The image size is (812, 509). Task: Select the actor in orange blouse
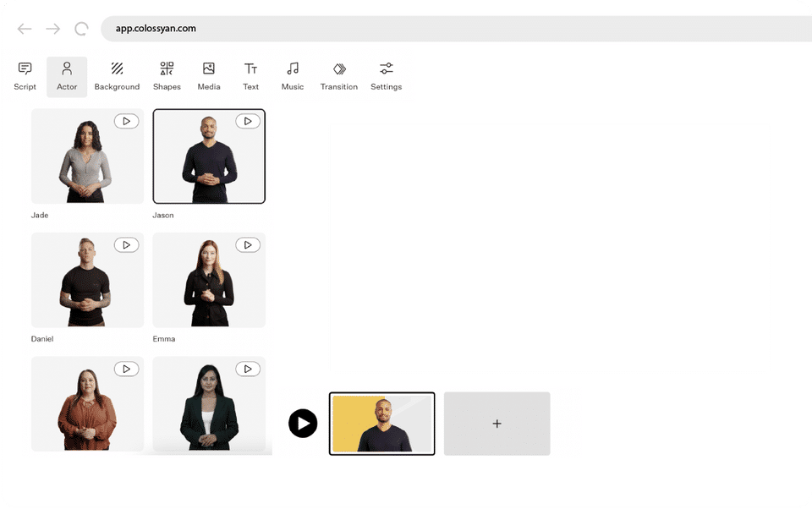tap(87, 403)
